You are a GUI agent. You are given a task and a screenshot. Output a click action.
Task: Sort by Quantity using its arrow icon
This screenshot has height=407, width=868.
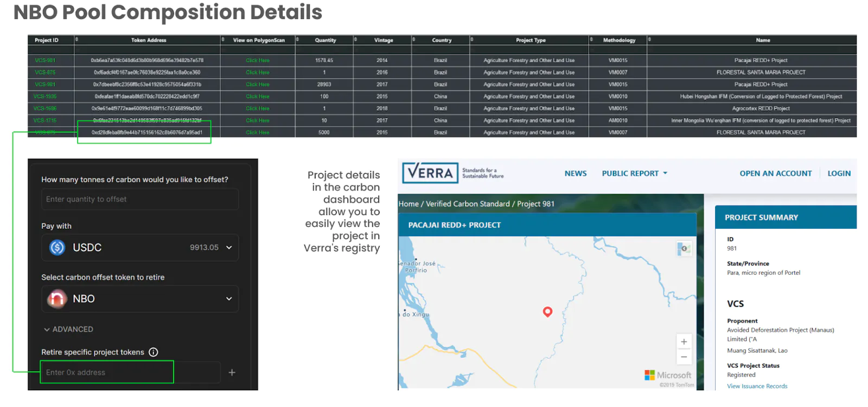click(x=297, y=40)
